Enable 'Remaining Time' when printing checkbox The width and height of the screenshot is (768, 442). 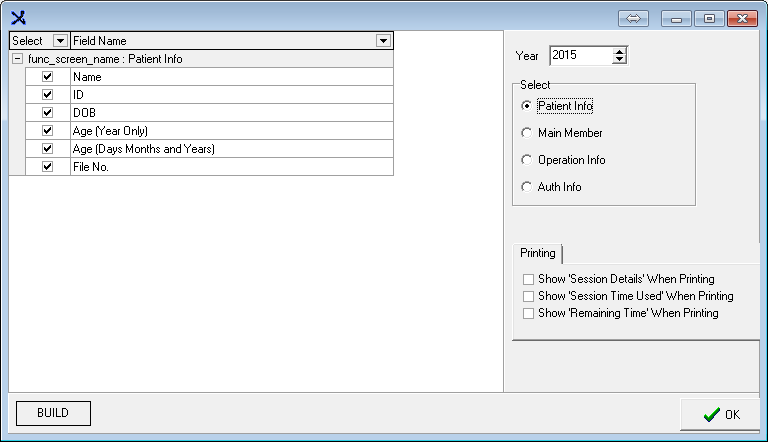(528, 313)
